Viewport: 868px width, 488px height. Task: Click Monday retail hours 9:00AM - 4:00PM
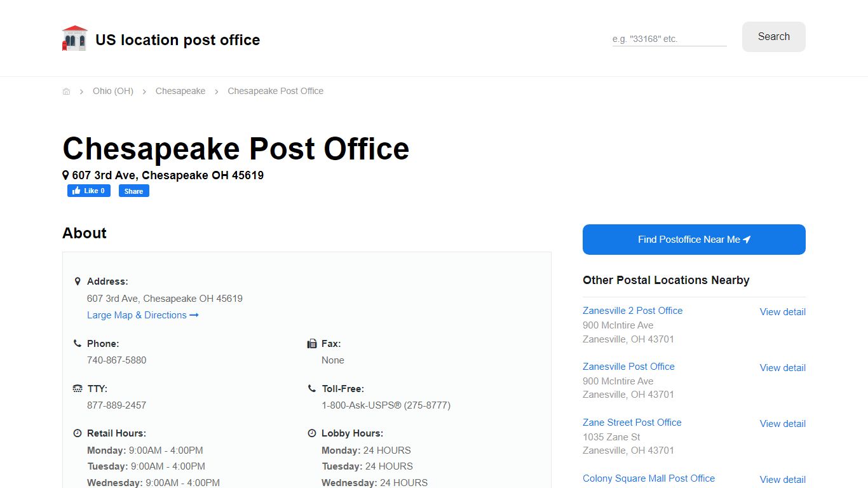[x=166, y=451]
